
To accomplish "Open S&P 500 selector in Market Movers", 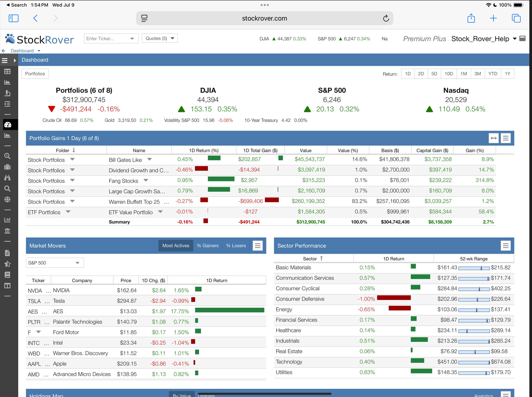I will click(x=55, y=263).
